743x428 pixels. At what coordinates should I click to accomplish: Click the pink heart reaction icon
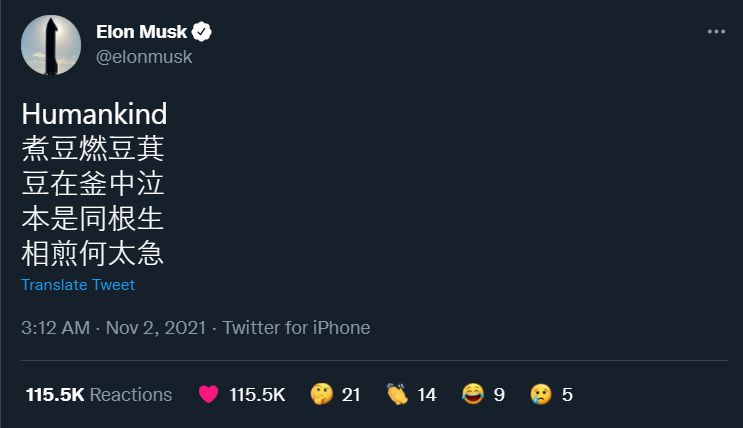pos(209,395)
